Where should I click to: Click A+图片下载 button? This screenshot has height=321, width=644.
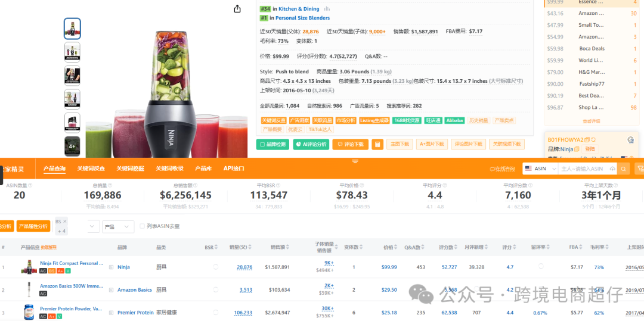tap(431, 144)
